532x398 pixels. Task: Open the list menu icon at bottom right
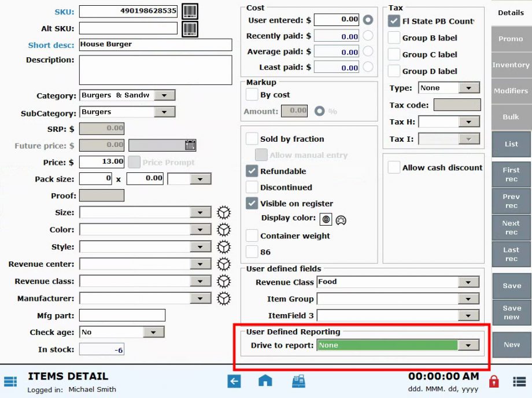(x=519, y=382)
